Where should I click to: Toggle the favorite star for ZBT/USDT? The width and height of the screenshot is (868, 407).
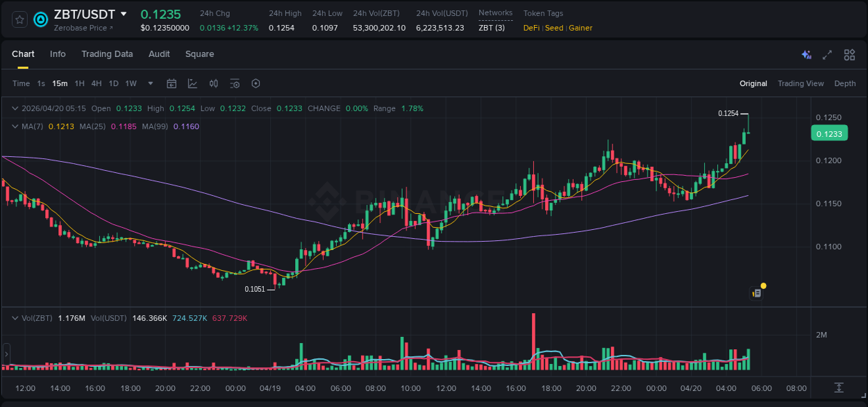coord(19,19)
